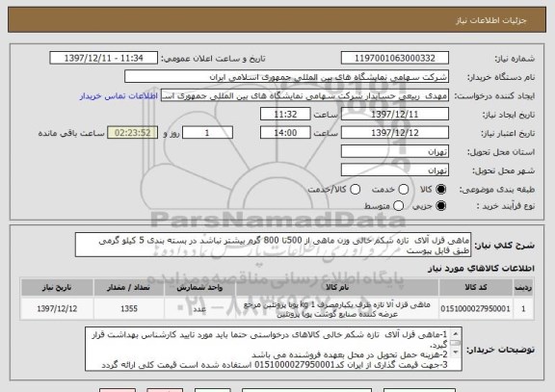Viewport: 555px width, 392px height.
Task: Click the نام دستگاه خریدار field
Action: pos(287,77)
